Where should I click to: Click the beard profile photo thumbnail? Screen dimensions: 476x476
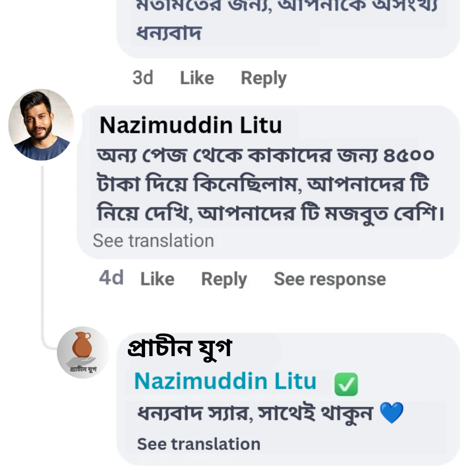[41, 124]
